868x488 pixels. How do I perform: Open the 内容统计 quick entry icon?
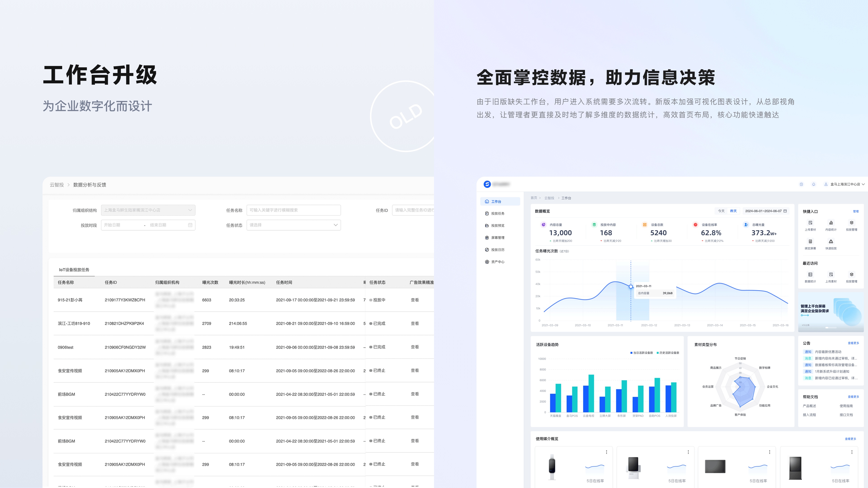coord(831,223)
